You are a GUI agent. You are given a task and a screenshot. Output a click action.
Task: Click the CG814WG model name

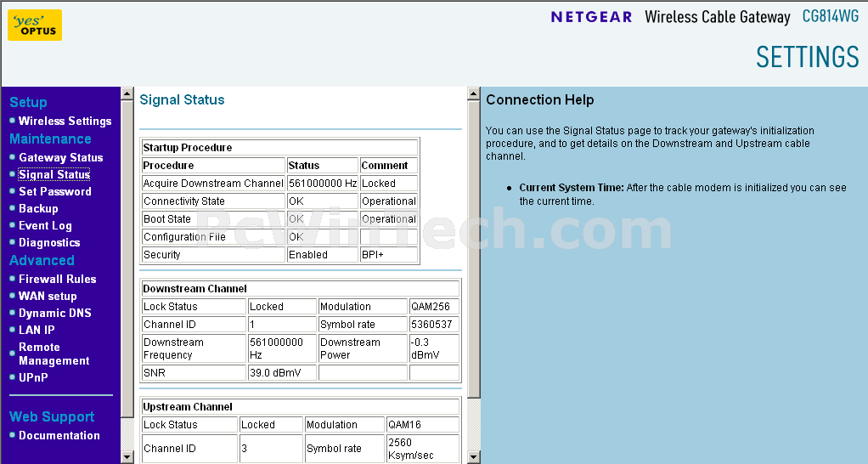831,16
